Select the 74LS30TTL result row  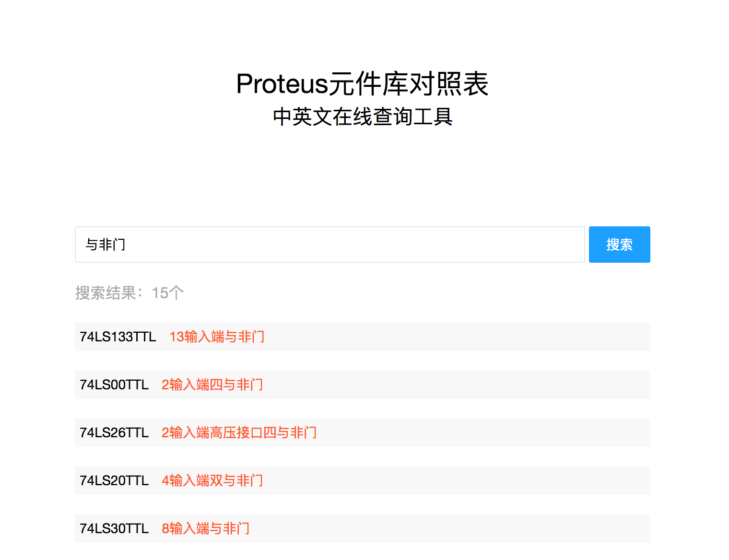(x=363, y=528)
